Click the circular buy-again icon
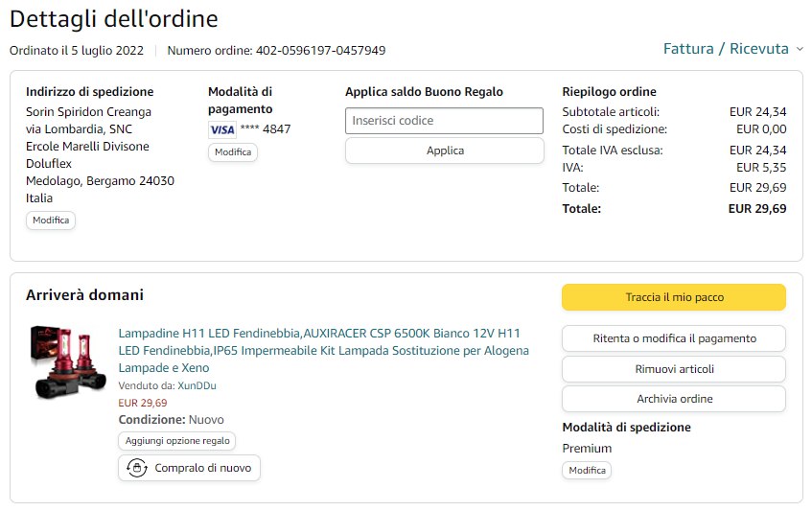 pos(137,468)
